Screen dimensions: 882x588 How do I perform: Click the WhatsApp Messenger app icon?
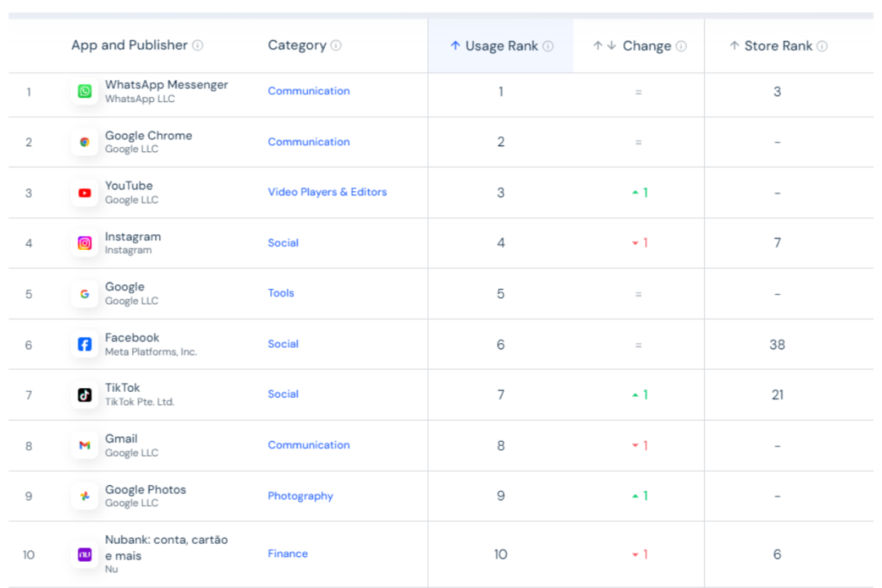pyautogui.click(x=85, y=91)
